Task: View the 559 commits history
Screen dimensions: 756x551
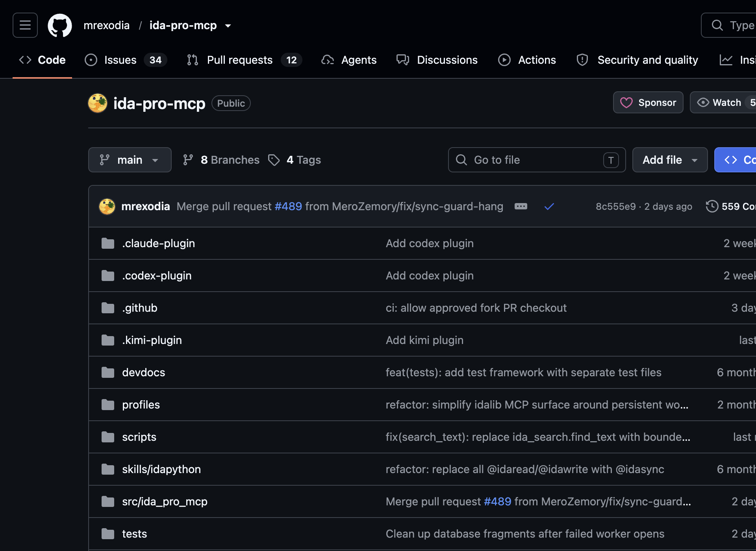Action: tap(731, 206)
